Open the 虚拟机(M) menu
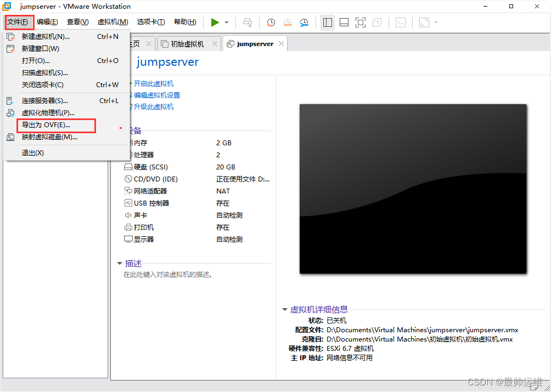551x392 pixels. click(113, 22)
